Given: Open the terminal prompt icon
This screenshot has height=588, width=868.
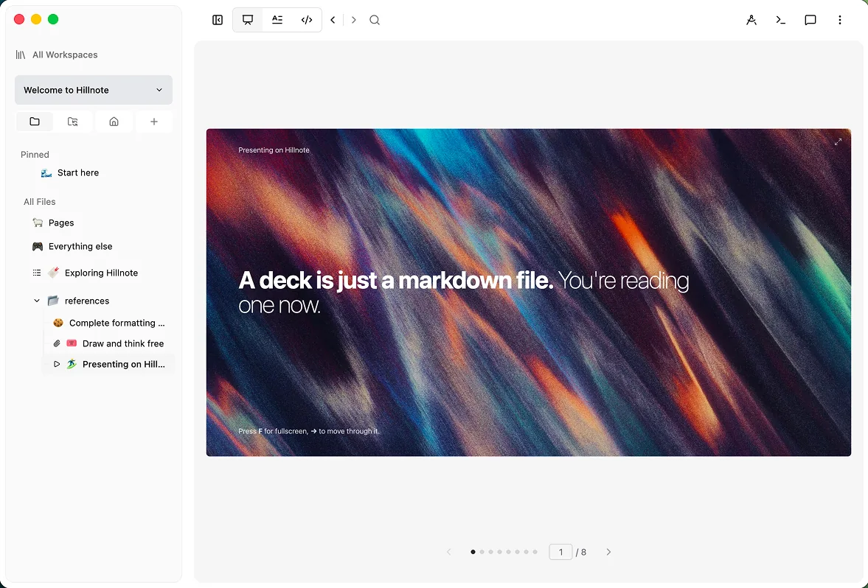Looking at the screenshot, I should click(780, 20).
